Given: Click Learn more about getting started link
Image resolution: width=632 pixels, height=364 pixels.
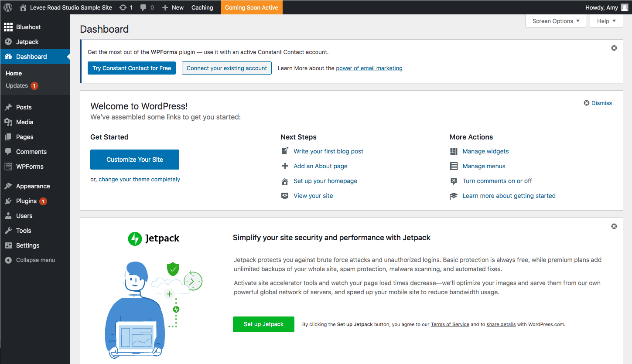Looking at the screenshot, I should click(509, 196).
